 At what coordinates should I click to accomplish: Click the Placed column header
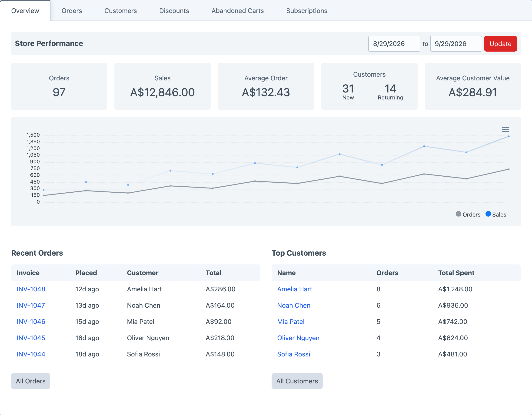[86, 273]
